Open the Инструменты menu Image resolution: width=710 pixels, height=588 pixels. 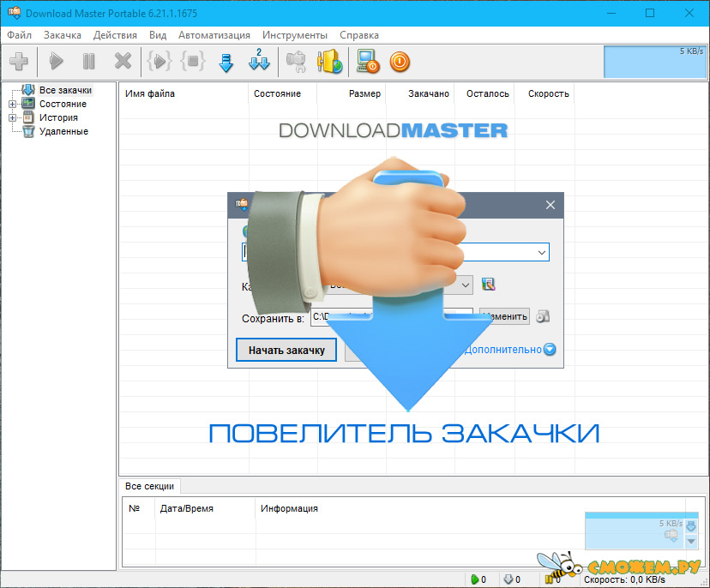point(295,35)
